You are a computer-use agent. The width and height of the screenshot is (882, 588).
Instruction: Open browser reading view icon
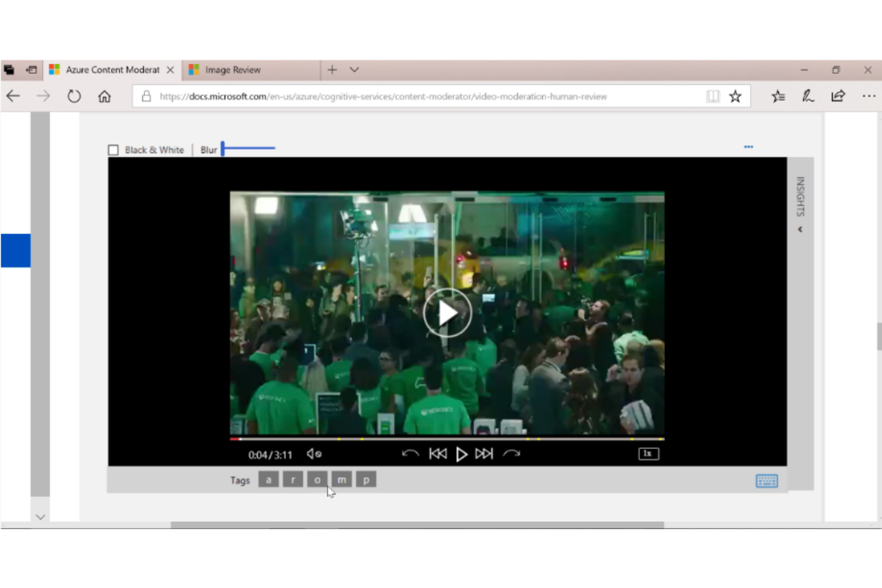tap(713, 97)
